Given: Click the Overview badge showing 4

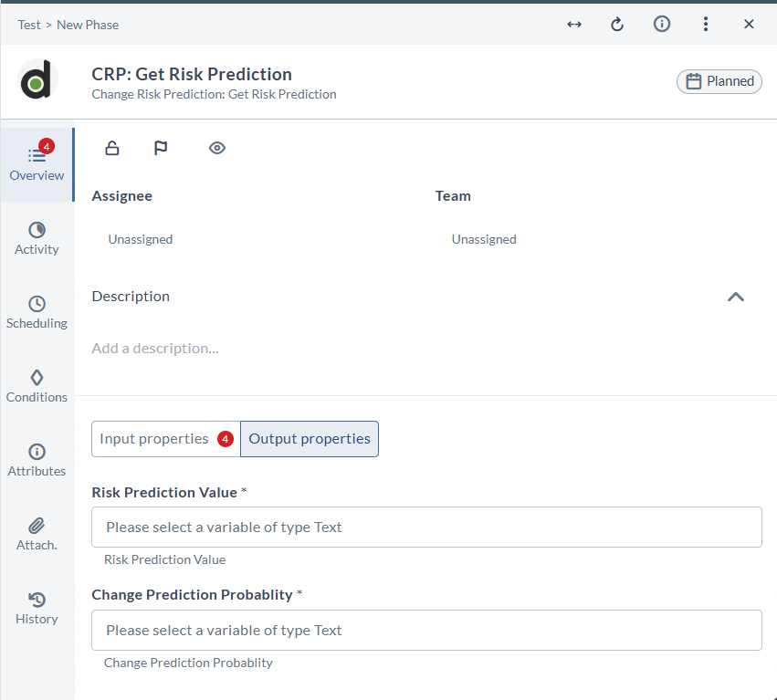Looking at the screenshot, I should (x=46, y=145).
